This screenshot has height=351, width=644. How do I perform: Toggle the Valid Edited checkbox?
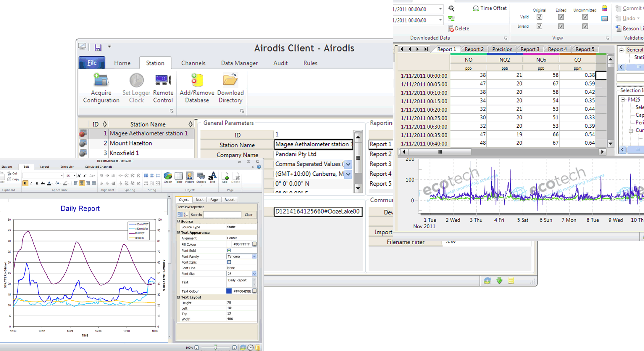pyautogui.click(x=561, y=17)
